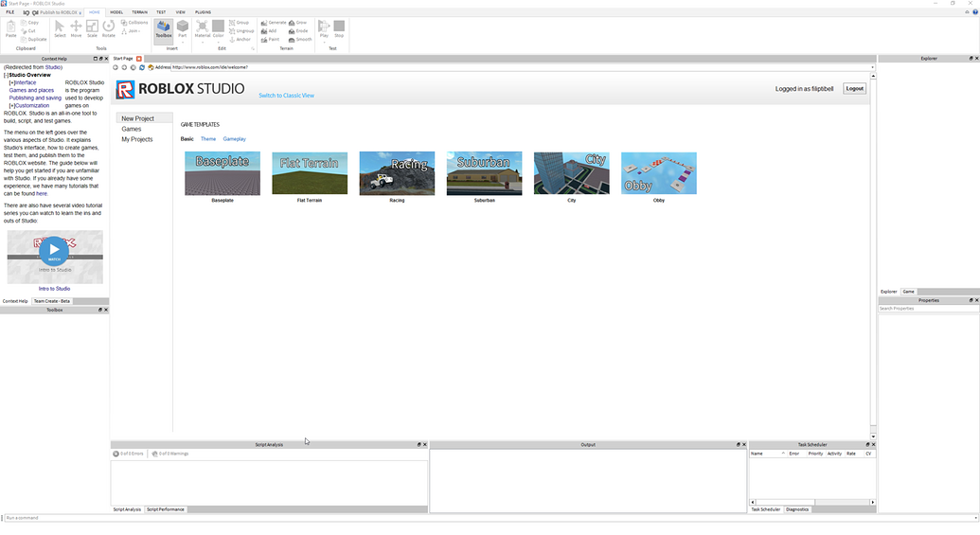Click the Part cube icon

[183, 27]
